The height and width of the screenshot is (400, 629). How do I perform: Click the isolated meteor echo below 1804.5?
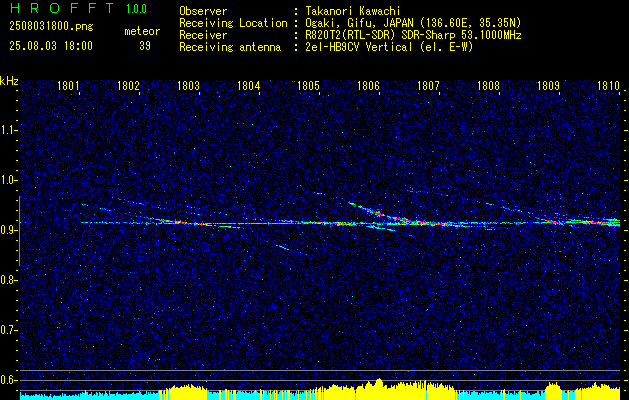(283, 247)
